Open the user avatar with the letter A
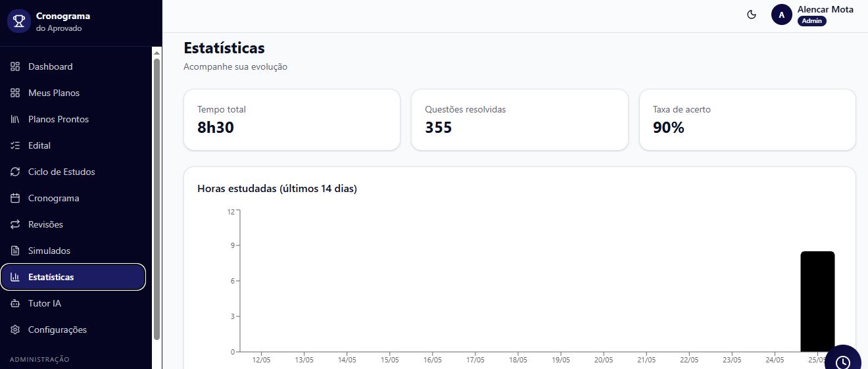 point(781,14)
